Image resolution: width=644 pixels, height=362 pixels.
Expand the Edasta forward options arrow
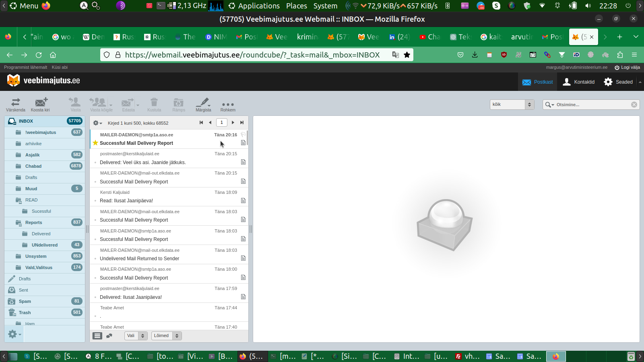[138, 105]
